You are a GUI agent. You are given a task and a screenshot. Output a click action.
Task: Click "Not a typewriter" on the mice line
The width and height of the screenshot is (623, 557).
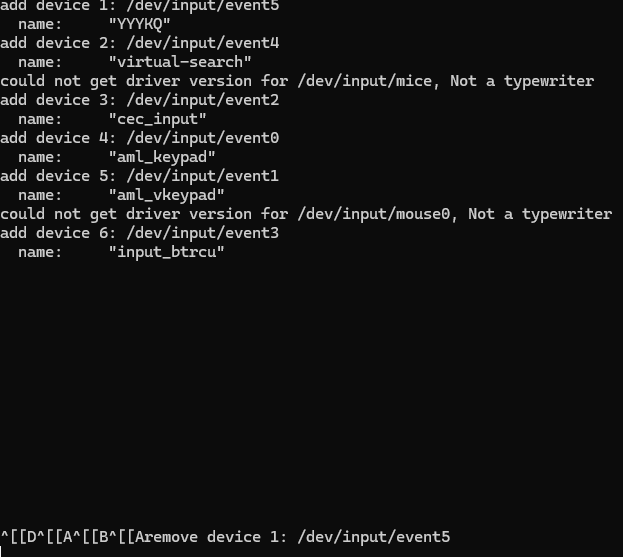click(x=522, y=81)
